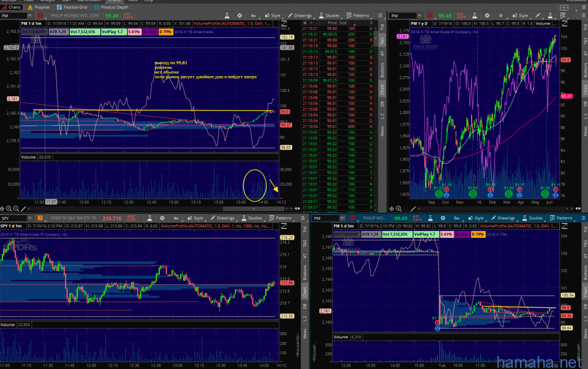Open the PM symbol dropdown on the daily chart
588x369 pixels.
pos(420,15)
